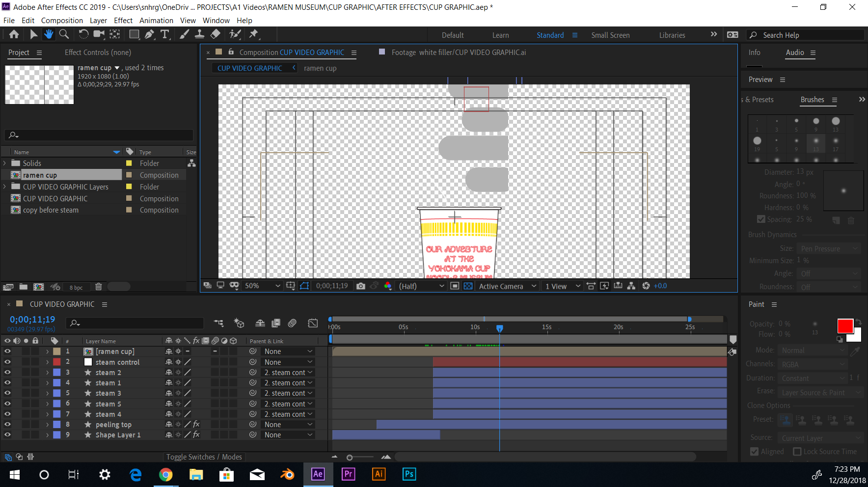This screenshot has height=487, width=868.
Task: Switch to the Small Screen workspace
Action: coord(610,35)
